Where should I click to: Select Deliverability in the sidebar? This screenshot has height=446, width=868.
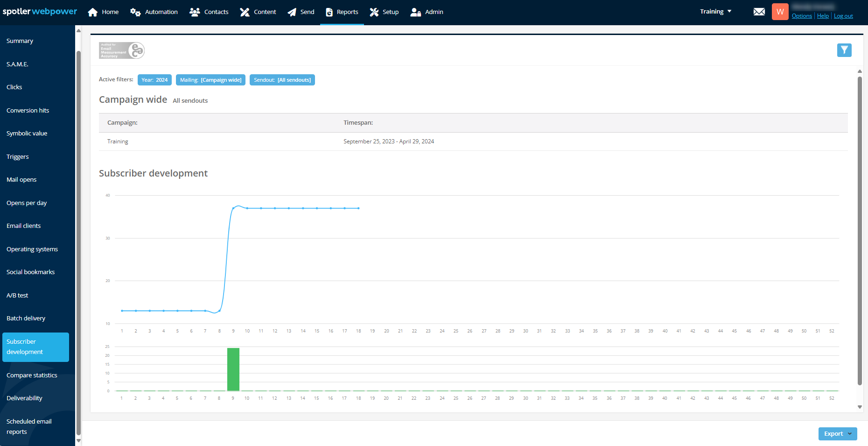coord(24,398)
